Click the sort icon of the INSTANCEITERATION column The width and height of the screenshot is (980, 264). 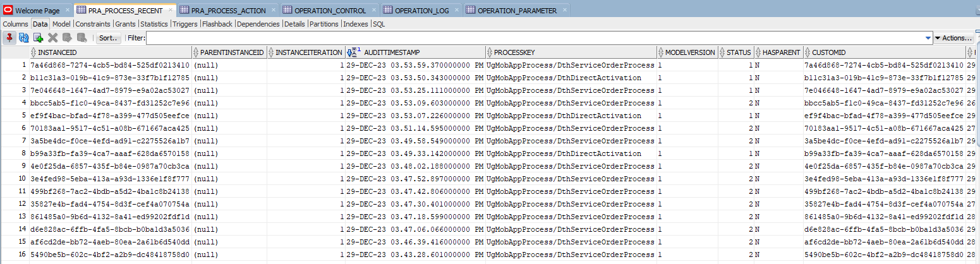pos(271,52)
